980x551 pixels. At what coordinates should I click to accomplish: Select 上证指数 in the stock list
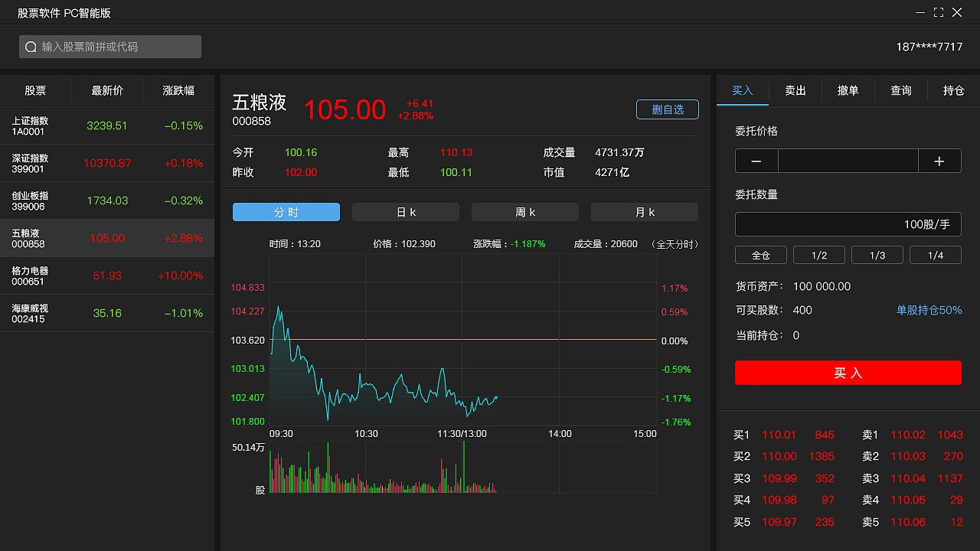(107, 126)
